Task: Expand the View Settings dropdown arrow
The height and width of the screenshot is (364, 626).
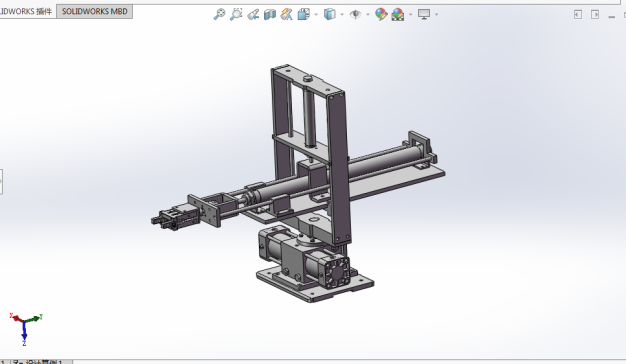Action: (436, 15)
